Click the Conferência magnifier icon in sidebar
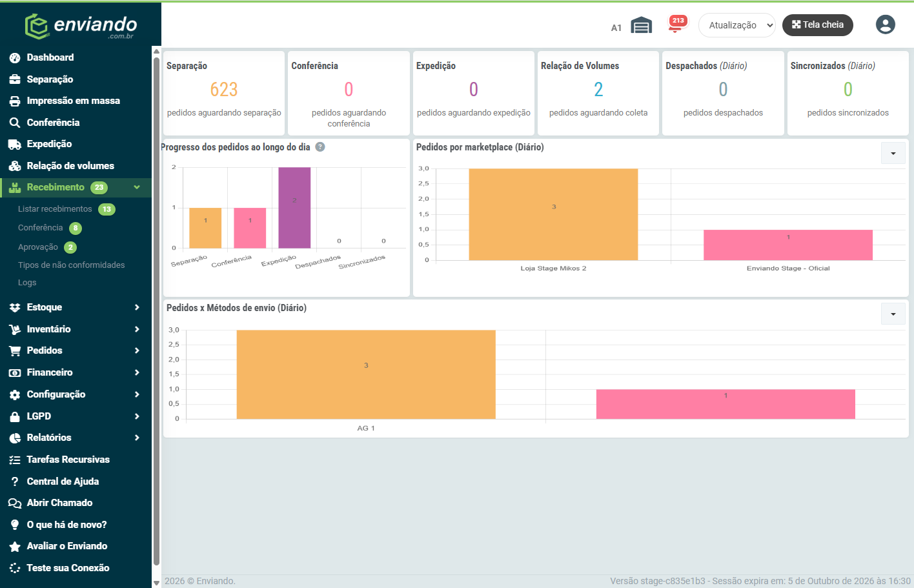 coord(15,123)
